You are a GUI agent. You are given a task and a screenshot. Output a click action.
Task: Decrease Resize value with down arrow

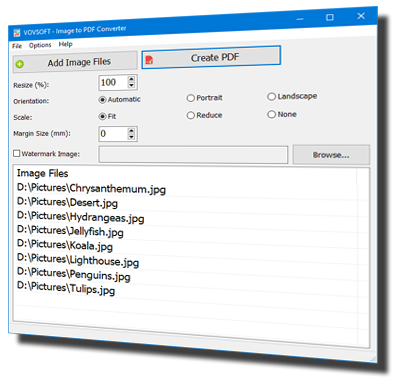coord(132,85)
